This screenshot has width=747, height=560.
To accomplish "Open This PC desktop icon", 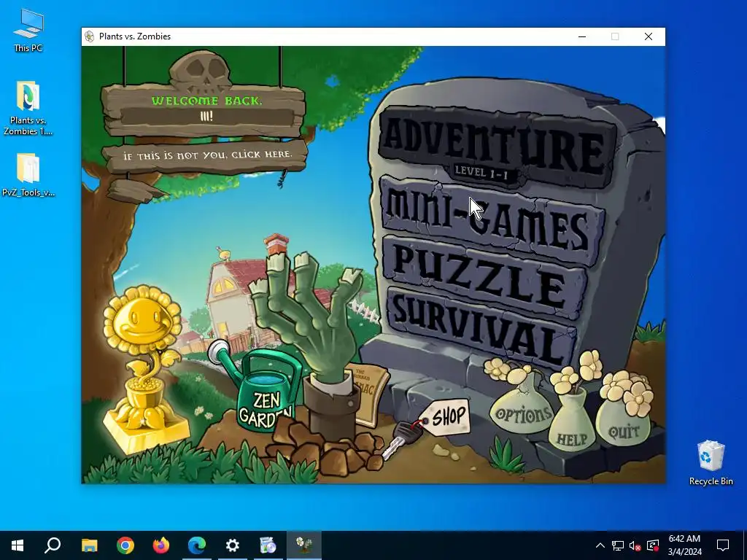I will (x=28, y=31).
